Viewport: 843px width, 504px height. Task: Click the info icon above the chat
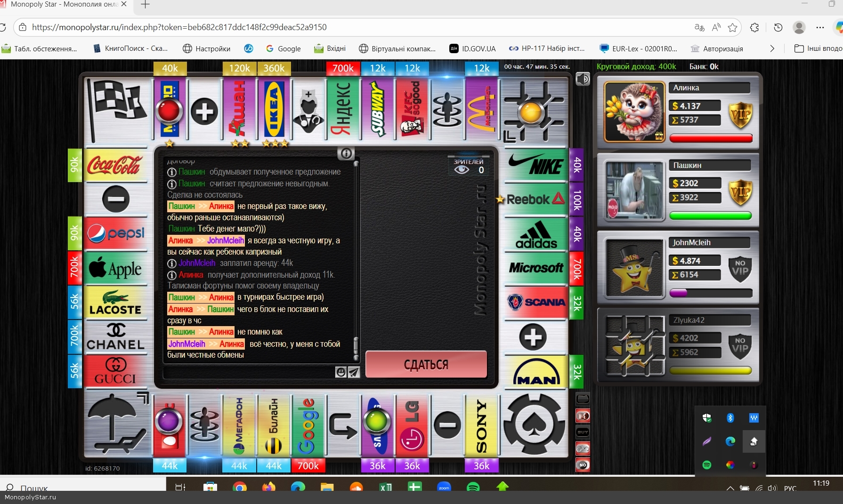click(x=346, y=153)
